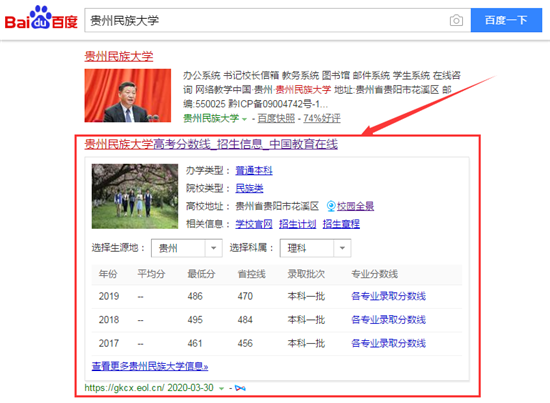
Task: Open the 招生计划 link
Action: [297, 224]
